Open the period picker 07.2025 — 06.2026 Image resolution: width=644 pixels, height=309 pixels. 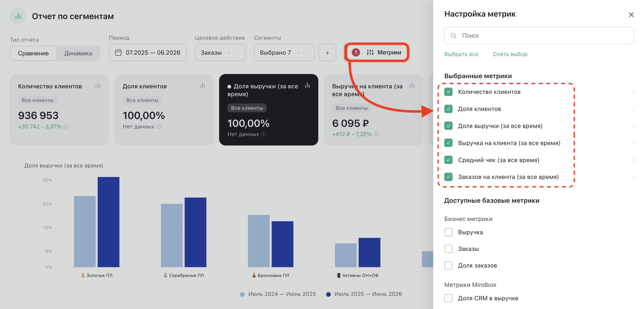[147, 53]
